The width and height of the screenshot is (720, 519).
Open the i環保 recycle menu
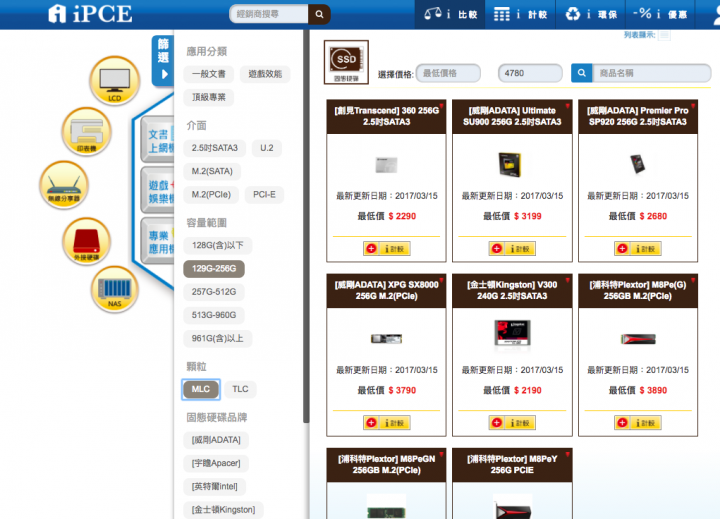point(591,14)
